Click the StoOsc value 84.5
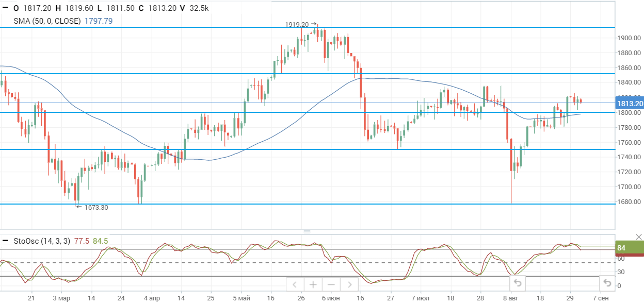The width and height of the screenshot is (644, 304). (x=100, y=241)
